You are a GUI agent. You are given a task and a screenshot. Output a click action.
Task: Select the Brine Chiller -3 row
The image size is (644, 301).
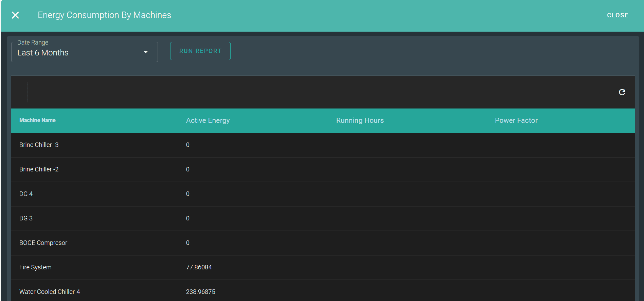(39, 145)
